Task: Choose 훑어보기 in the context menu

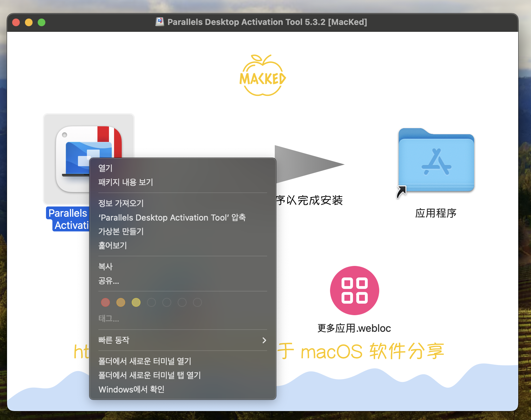Action: tap(183, 245)
